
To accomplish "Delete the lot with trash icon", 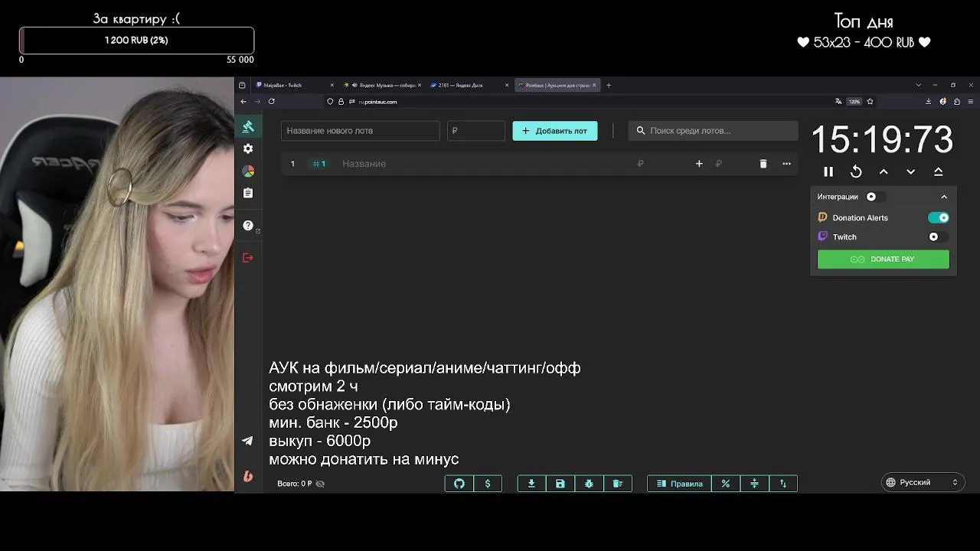I will pyautogui.click(x=763, y=164).
